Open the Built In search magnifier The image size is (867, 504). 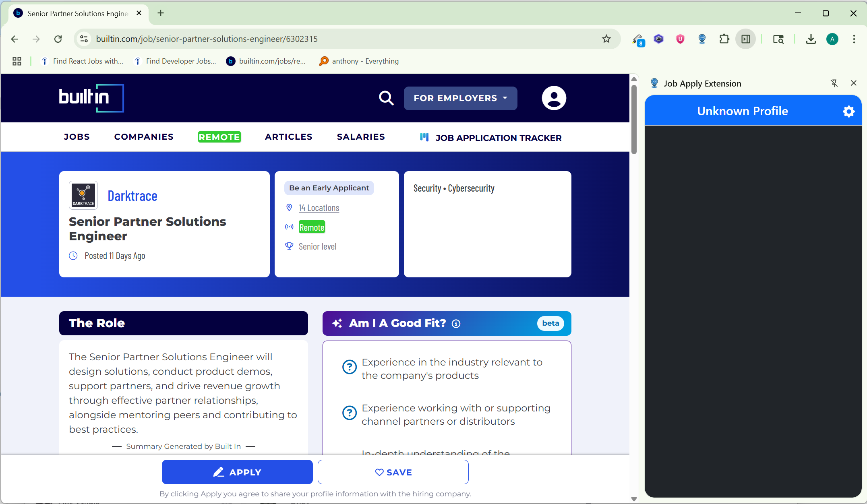386,98
